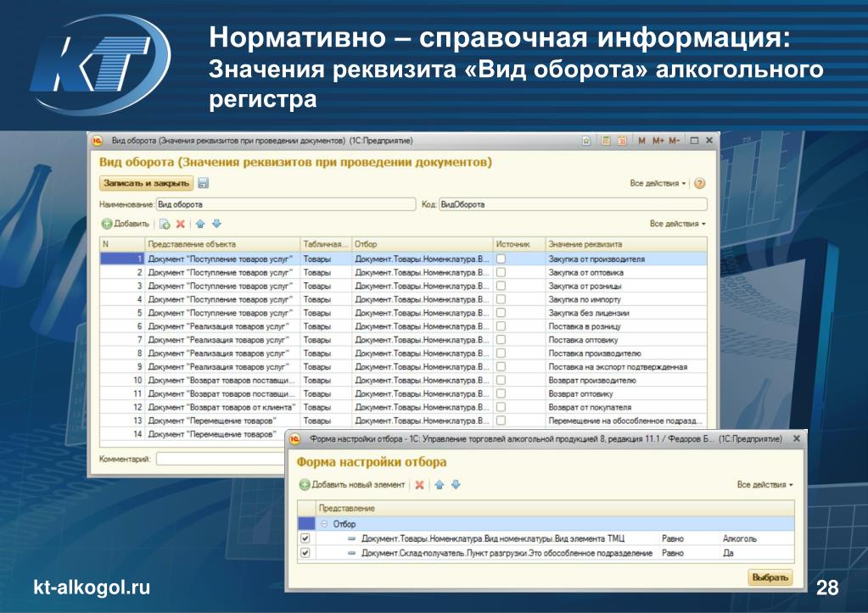Viewport: 868px width, 613px height.
Task: Move filter element up arrow
Action: pyautogui.click(x=439, y=485)
